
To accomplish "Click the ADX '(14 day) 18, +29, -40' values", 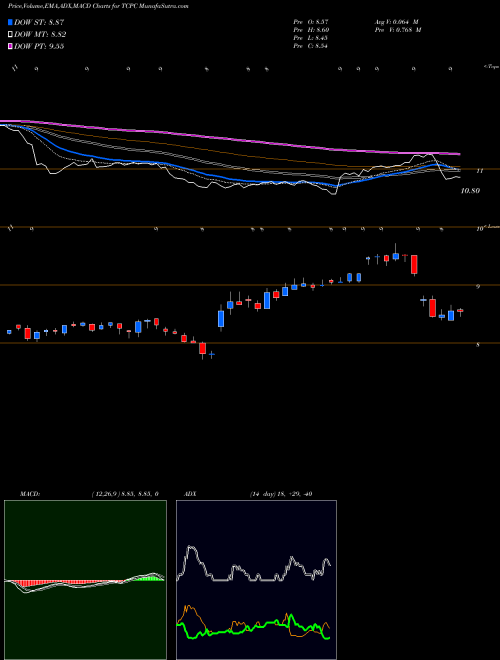I will pyautogui.click(x=281, y=494).
